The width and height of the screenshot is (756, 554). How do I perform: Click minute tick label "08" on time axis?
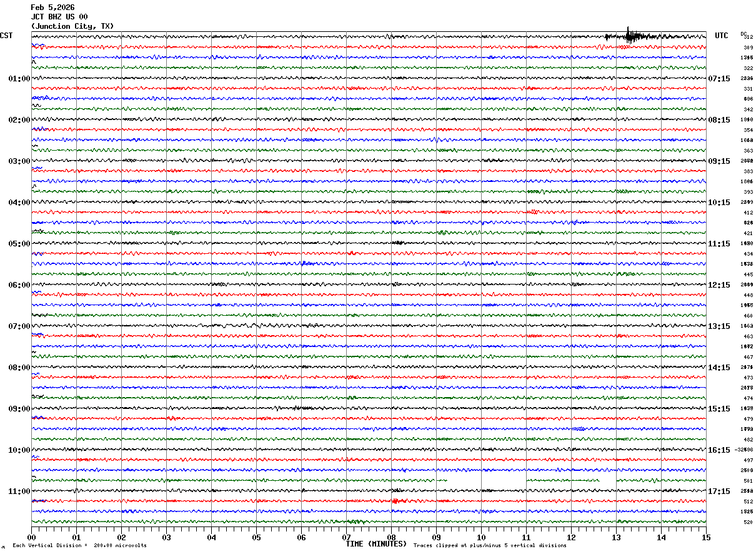click(391, 537)
